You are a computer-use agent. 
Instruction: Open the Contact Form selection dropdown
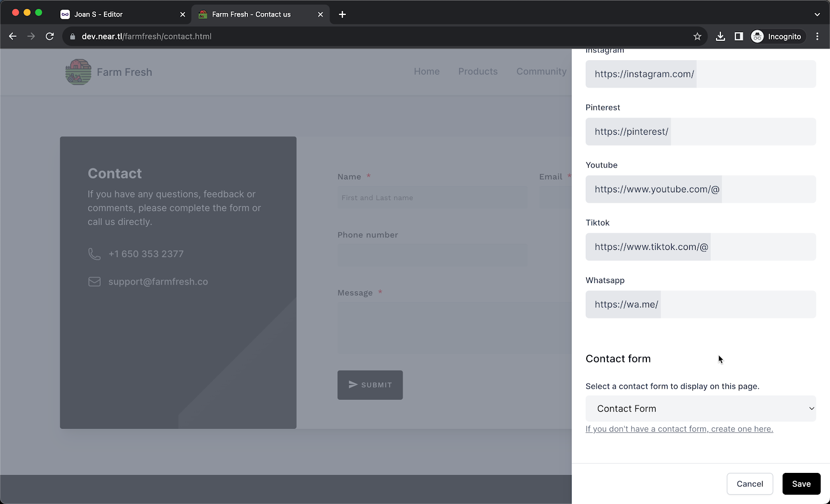[x=700, y=409]
